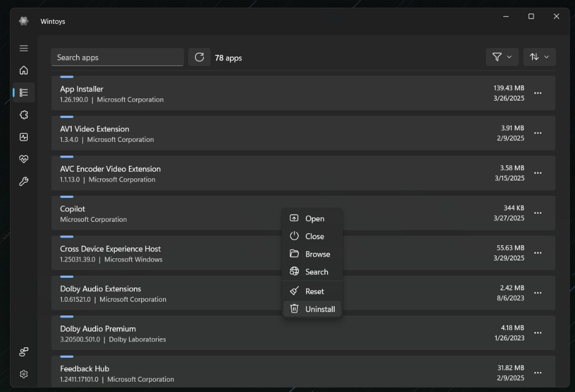Screen dimensions: 575x392
Task: Select Browse in the context menu
Action: click(312, 254)
